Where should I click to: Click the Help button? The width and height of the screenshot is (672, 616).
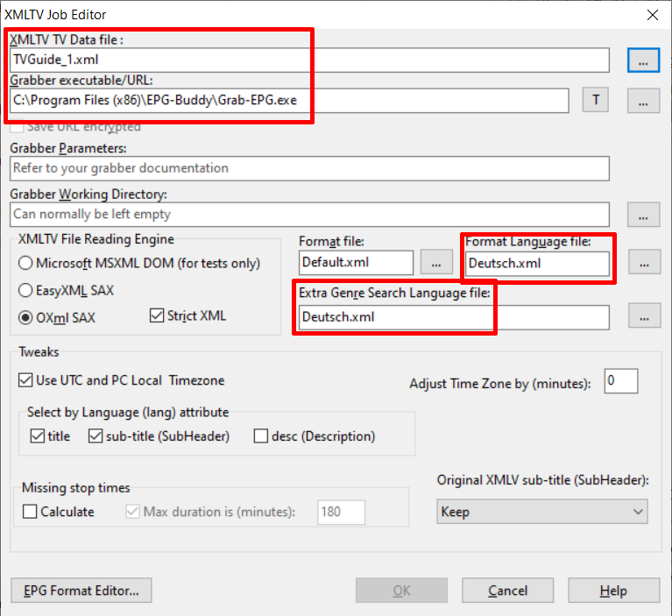[613, 591]
